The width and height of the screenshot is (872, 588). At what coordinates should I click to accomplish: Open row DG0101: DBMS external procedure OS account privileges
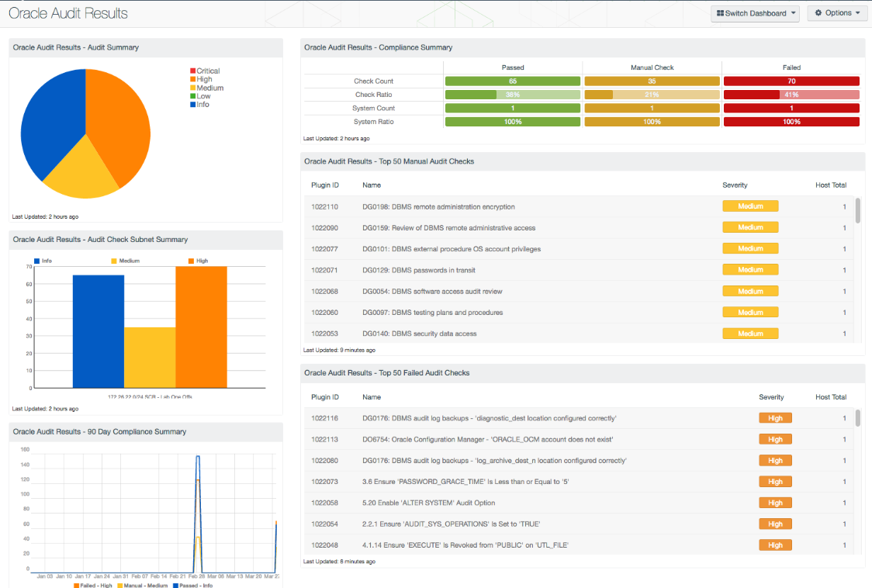coord(580,249)
